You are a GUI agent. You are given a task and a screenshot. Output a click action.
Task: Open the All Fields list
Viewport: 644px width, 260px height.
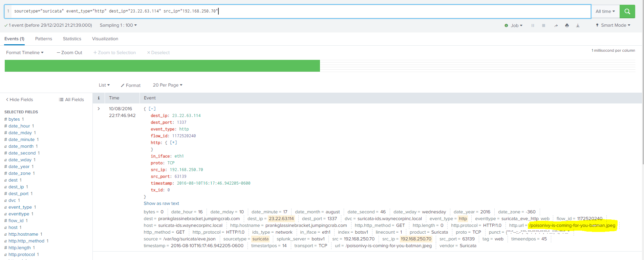point(71,99)
